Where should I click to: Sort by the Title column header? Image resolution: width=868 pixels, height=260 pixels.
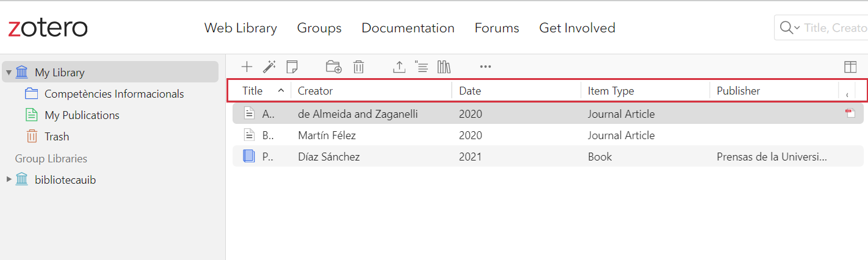coord(252,91)
